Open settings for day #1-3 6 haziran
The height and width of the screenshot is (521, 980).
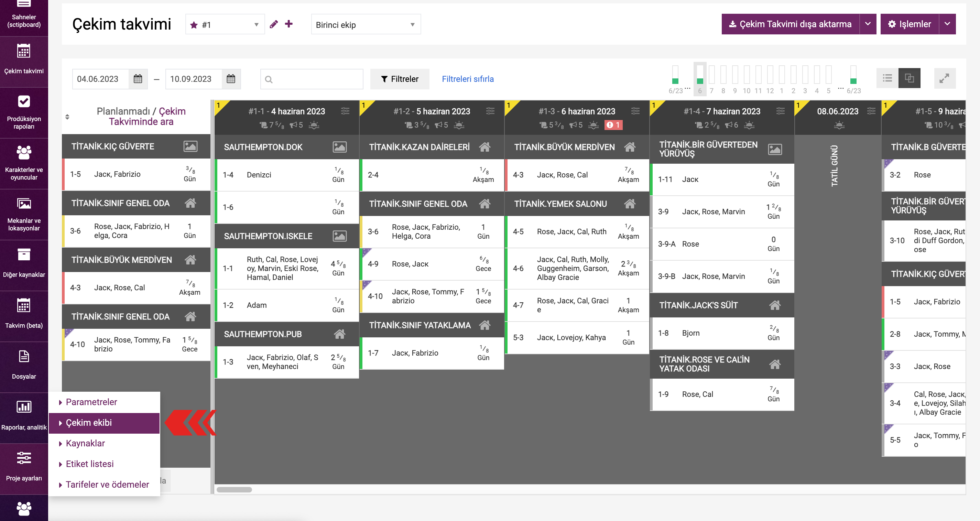(635, 111)
